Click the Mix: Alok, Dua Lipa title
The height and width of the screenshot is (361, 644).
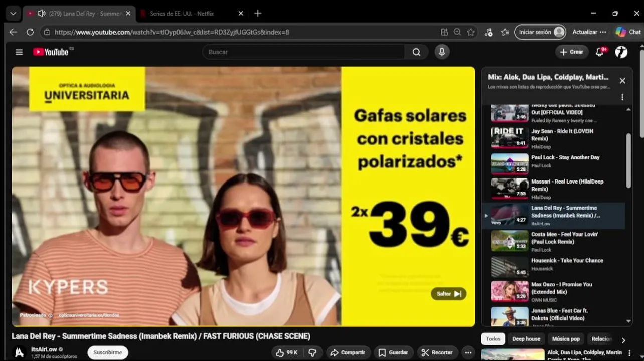click(548, 77)
